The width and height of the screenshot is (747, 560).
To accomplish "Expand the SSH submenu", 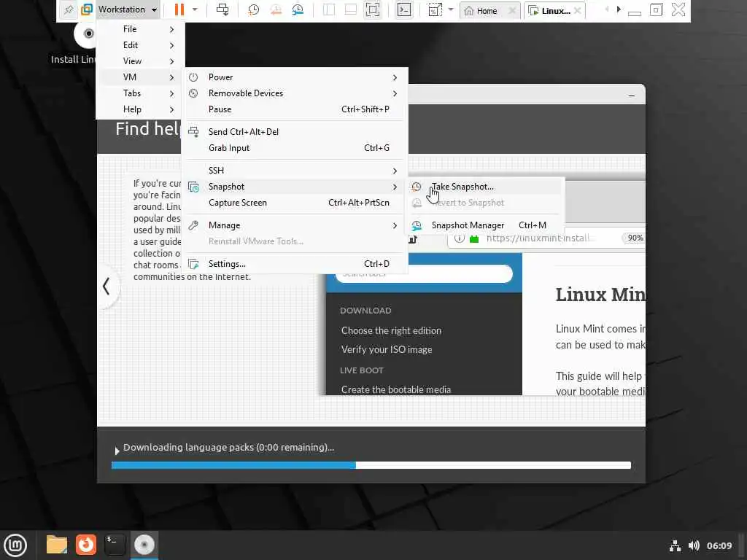I will click(x=295, y=171).
